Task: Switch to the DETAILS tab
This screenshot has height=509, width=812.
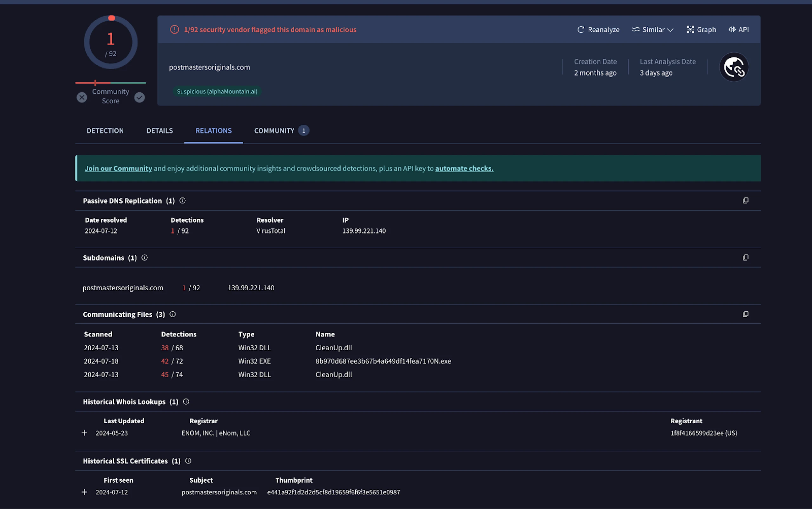Action: coord(160,131)
